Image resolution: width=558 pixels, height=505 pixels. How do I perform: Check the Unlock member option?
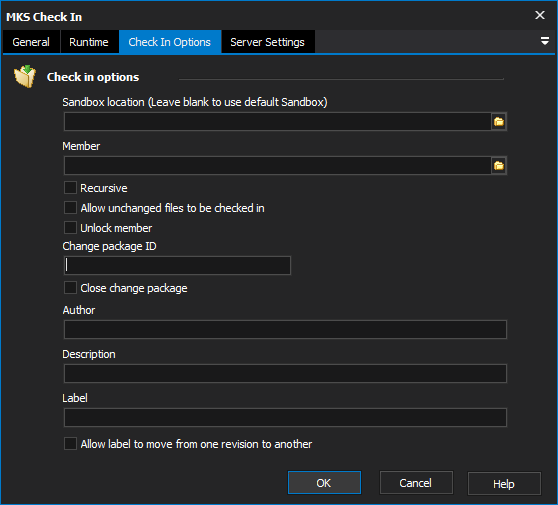(70, 227)
